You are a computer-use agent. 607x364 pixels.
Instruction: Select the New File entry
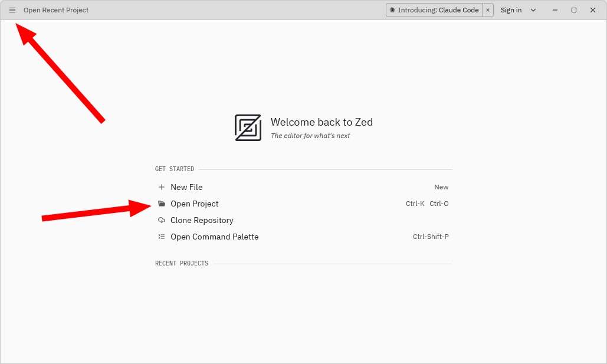tap(186, 187)
